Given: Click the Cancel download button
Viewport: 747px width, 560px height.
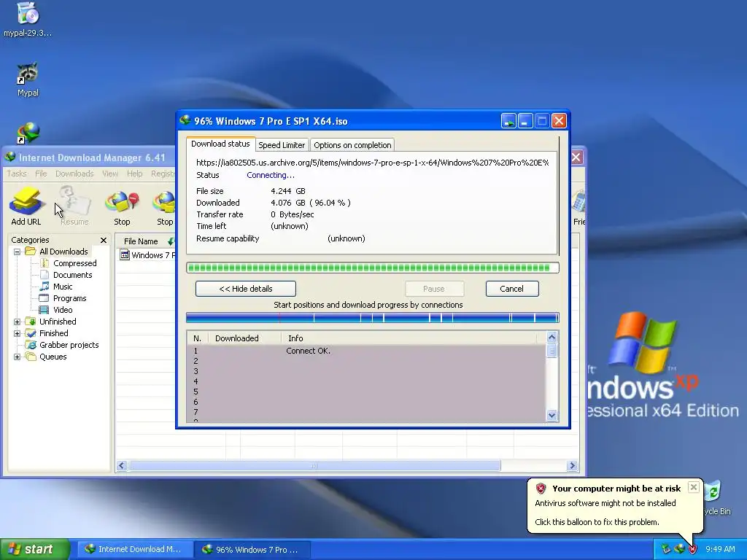Looking at the screenshot, I should pos(512,289).
